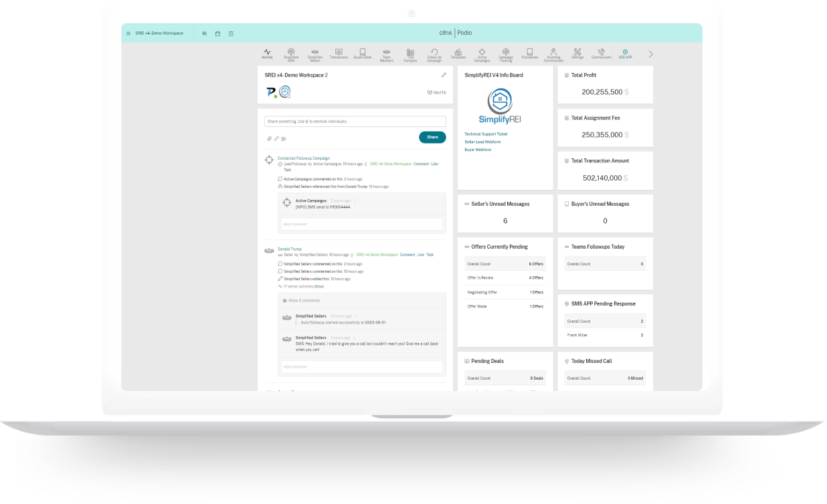Open the Buyer Webform link
The image size is (827, 504).
click(478, 150)
